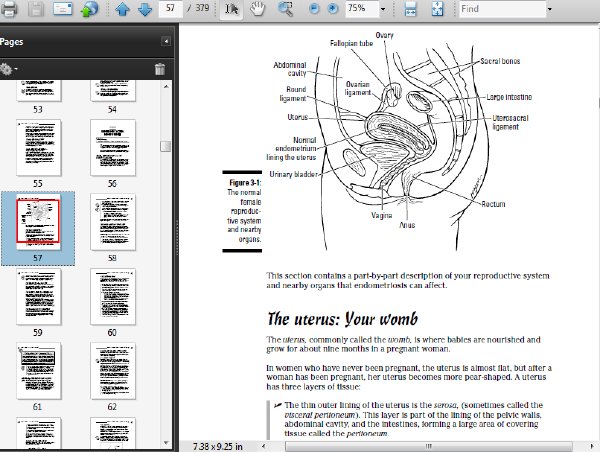Choose the Hand pan tool
This screenshot has width=600, height=452.
pos(258,9)
